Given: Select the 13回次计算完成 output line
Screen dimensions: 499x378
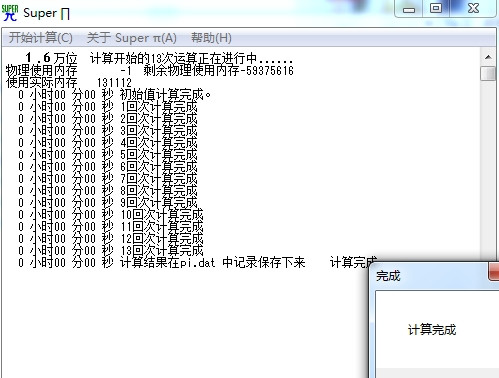Looking at the screenshot, I should [x=111, y=250].
